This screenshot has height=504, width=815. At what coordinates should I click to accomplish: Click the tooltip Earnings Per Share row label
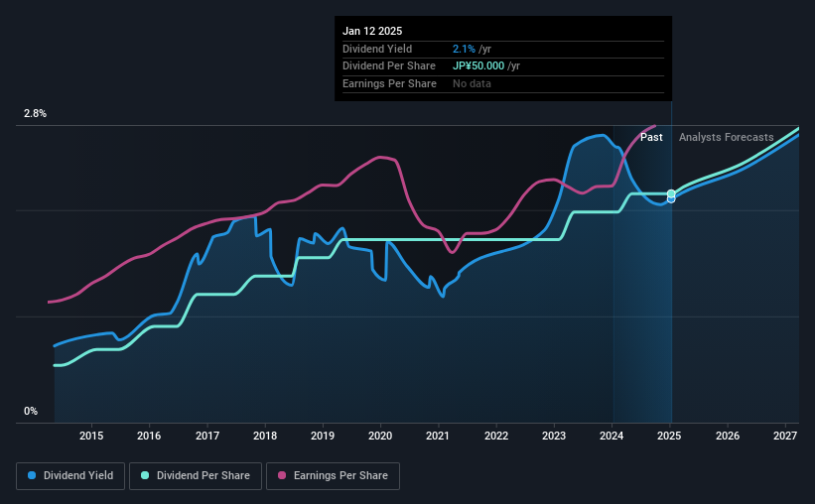click(389, 83)
